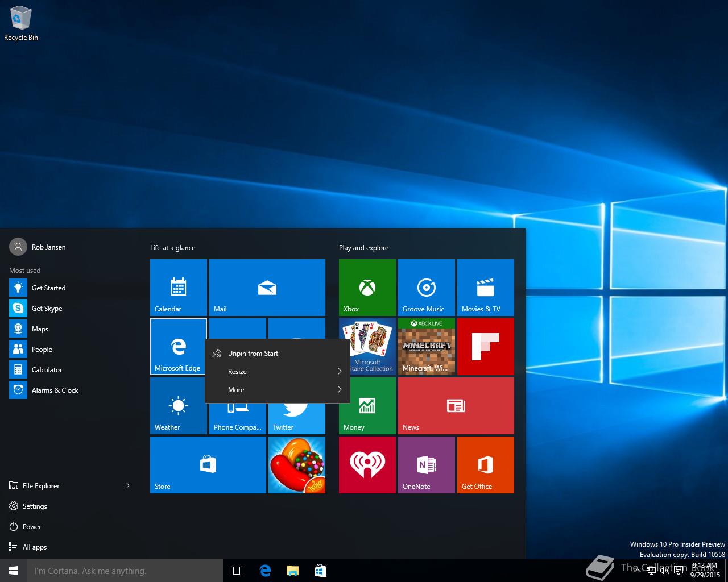Open the News tile
Screen dimensions: 728x582
[456, 406]
